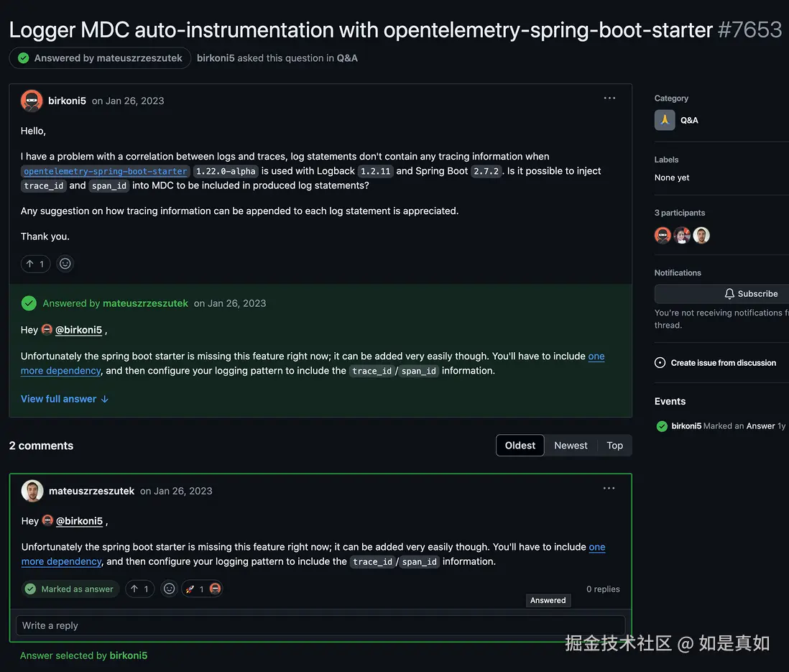Click the 'Marked as answer' badge
The height and width of the screenshot is (672, 789).
(x=70, y=589)
